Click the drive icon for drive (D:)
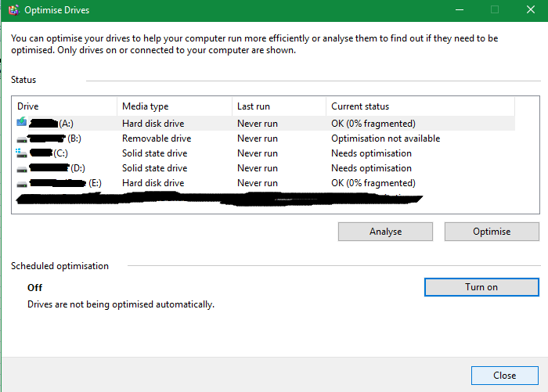This screenshot has height=392, width=548. (x=22, y=170)
